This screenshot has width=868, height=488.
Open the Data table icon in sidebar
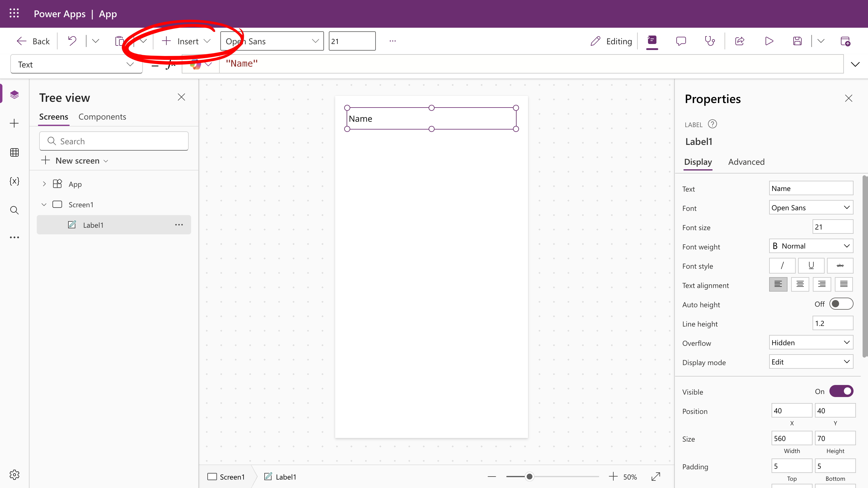(14, 152)
